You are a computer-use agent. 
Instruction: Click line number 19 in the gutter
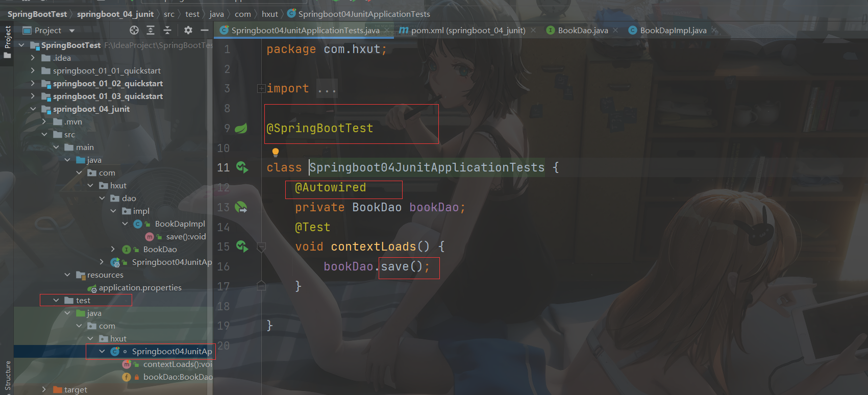224,326
